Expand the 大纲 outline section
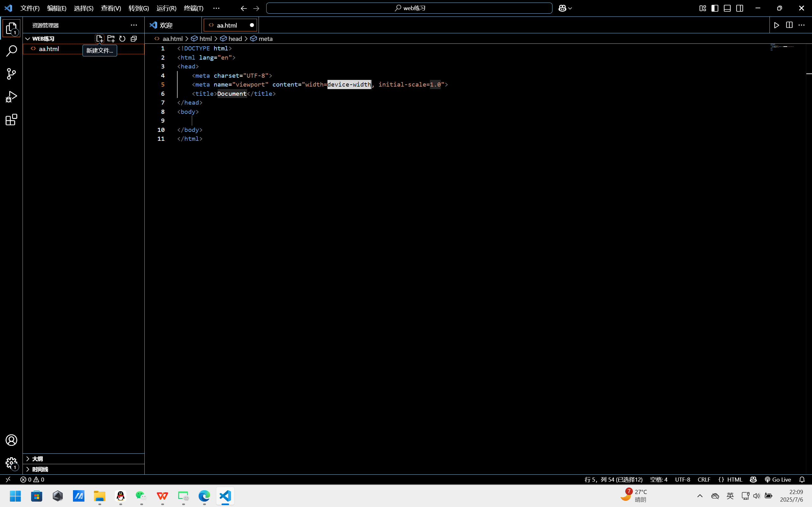This screenshot has width=812, height=507. pyautogui.click(x=83, y=459)
